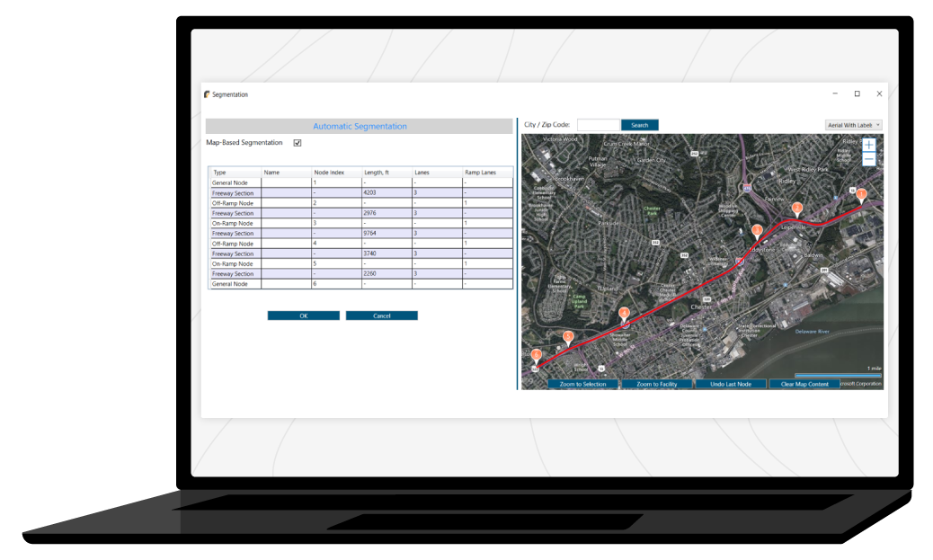Viewport: 933px width, 560px height.
Task: Click Zoom to Selection
Action: (x=582, y=384)
